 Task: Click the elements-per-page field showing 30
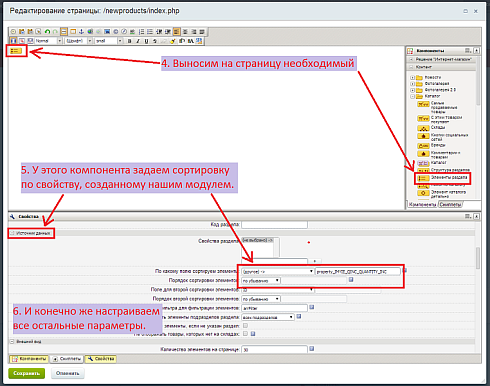(274, 349)
